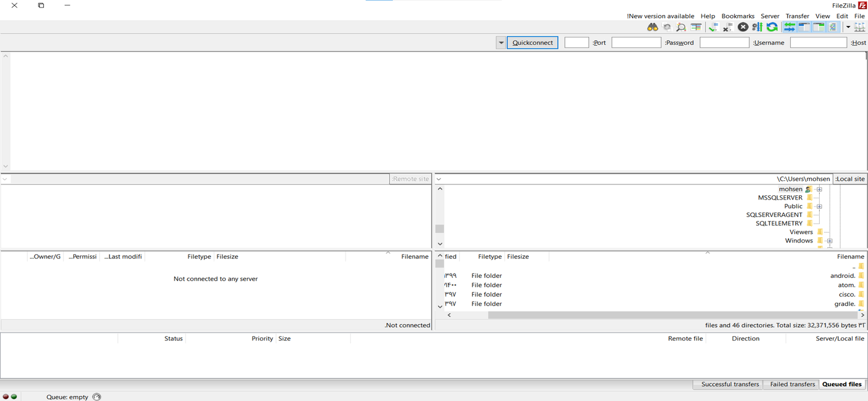The width and height of the screenshot is (868, 401).
Task: Open the New version available menu
Action: (660, 16)
